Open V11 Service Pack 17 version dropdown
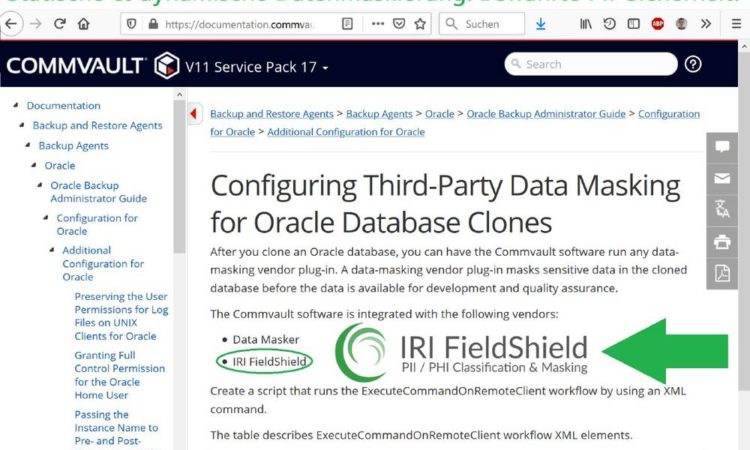Viewport: 750px width, 450px height. 257,67
